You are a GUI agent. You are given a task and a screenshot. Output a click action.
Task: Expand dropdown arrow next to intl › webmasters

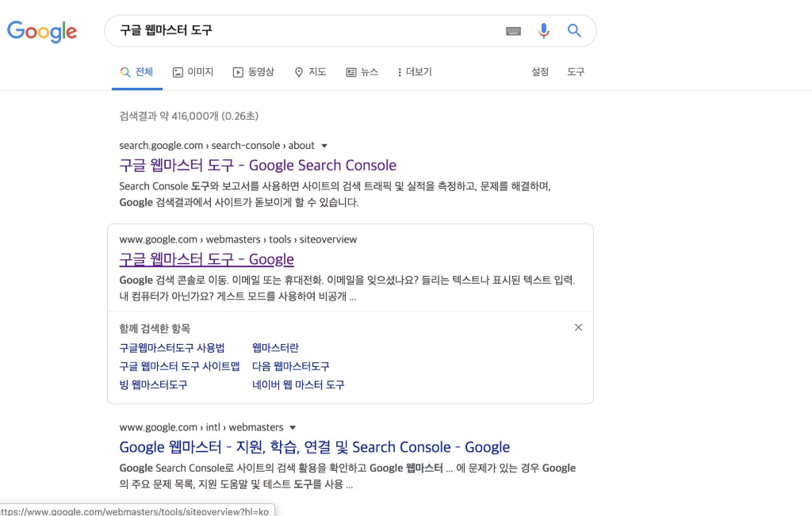point(293,427)
